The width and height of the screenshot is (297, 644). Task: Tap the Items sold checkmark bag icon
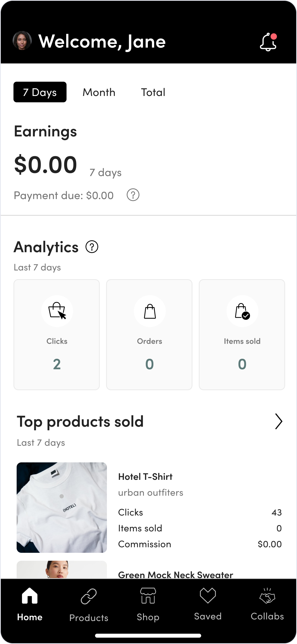(x=242, y=311)
